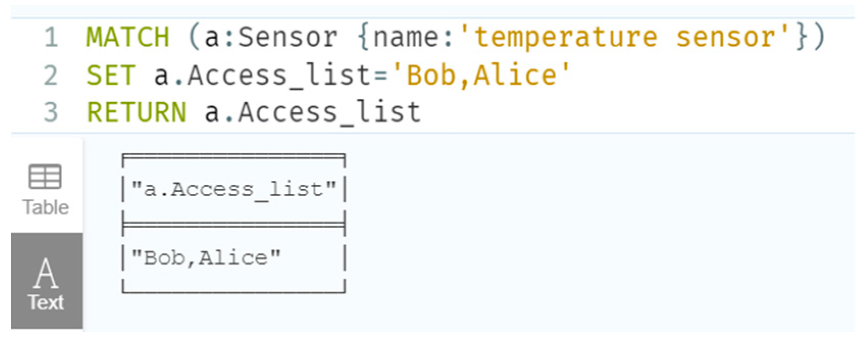
Task: Click the "a.Access_list" result column header
Action: [x=234, y=189]
